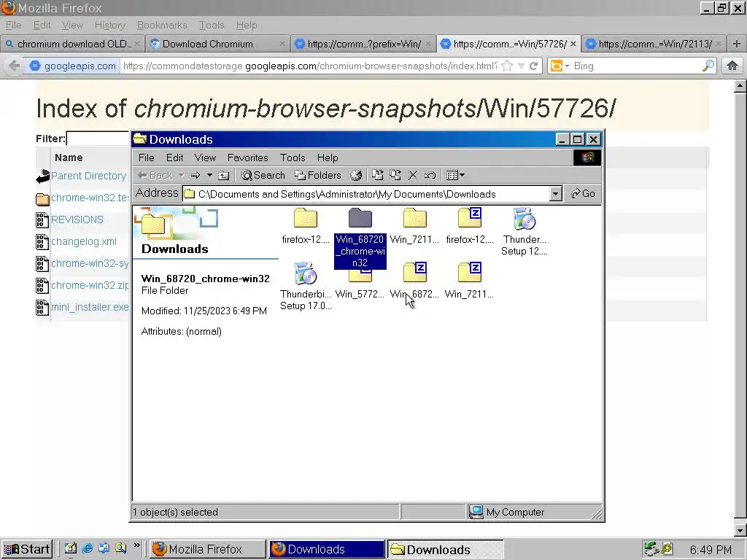Toggle the Folders pane in Explorer
This screenshot has width=747, height=560.
[x=318, y=175]
